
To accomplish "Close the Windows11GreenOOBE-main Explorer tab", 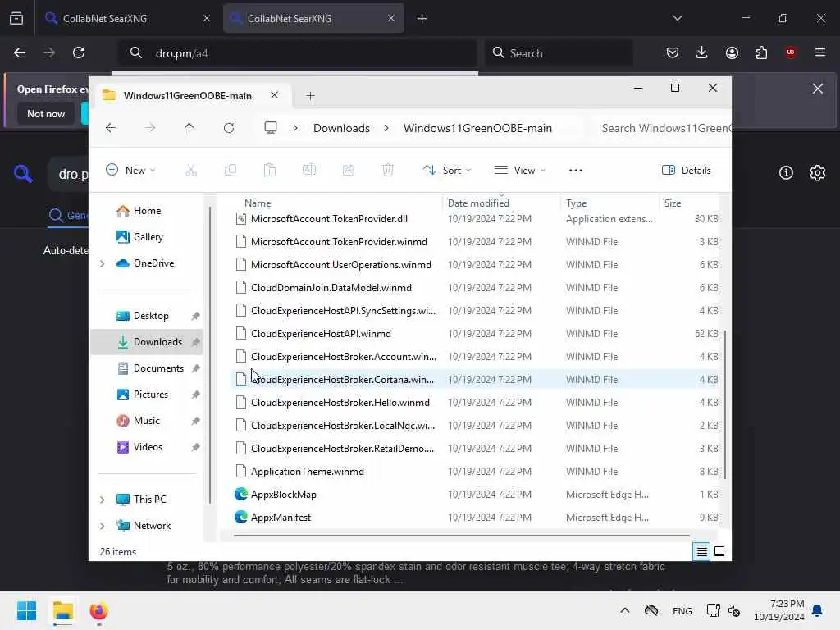I will coord(274,95).
